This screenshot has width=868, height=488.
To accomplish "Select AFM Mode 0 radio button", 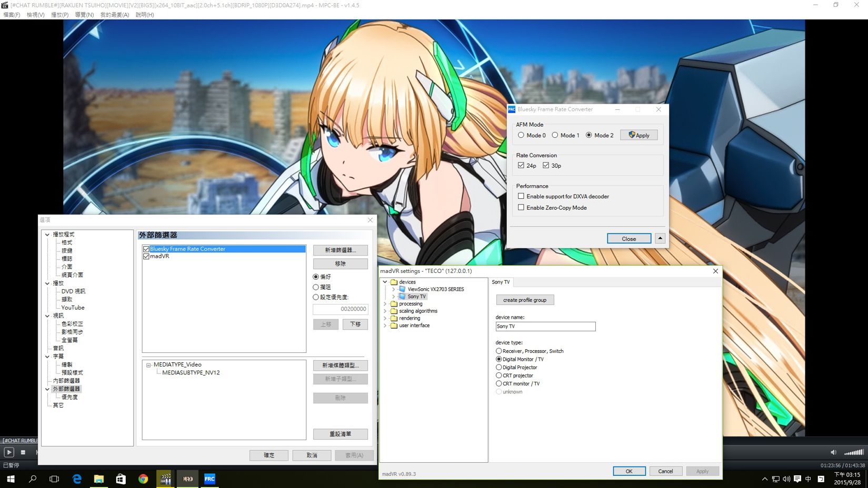I will click(x=521, y=135).
